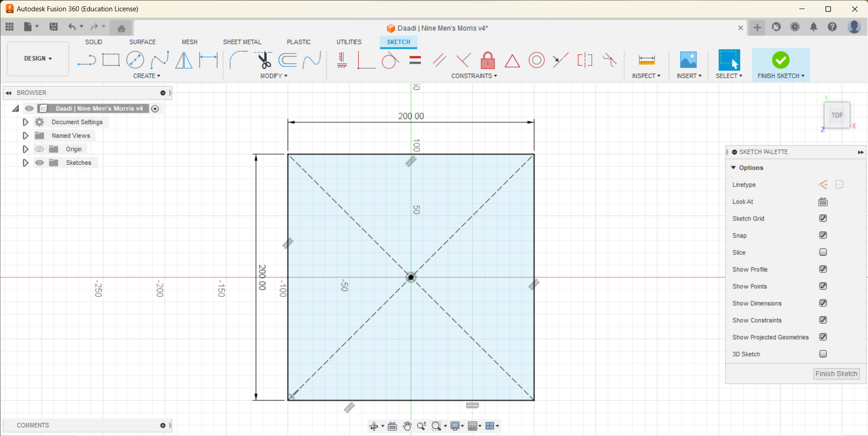Screen dimensions: 868x436
Task: Disable the Sketch Grid checkbox
Action: click(823, 218)
